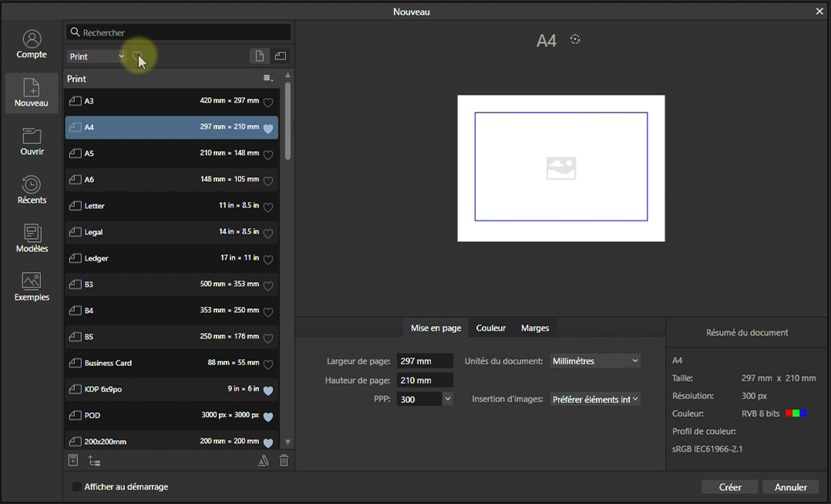Screen dimensions: 831x504
Task: Click the add preset category icon
Action: click(x=94, y=461)
